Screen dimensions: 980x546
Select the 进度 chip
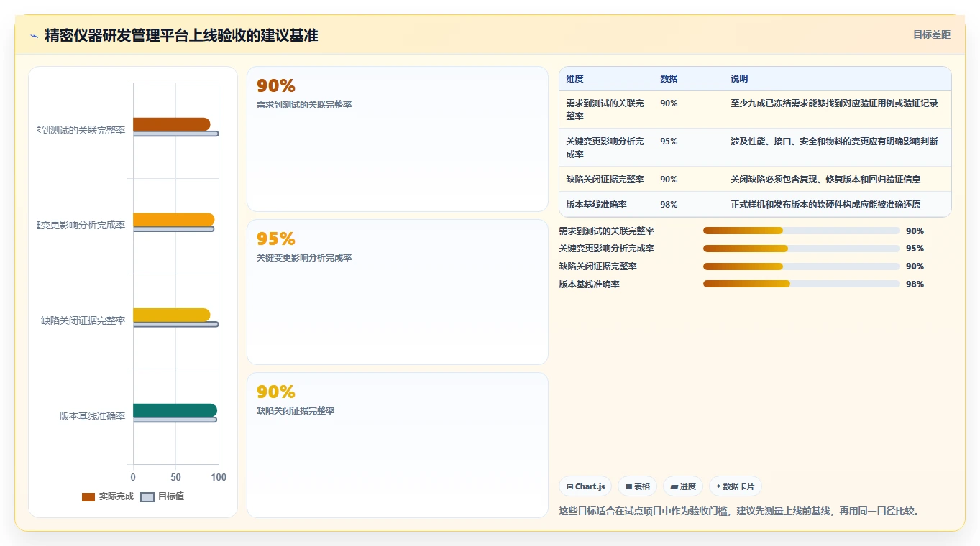coord(683,486)
